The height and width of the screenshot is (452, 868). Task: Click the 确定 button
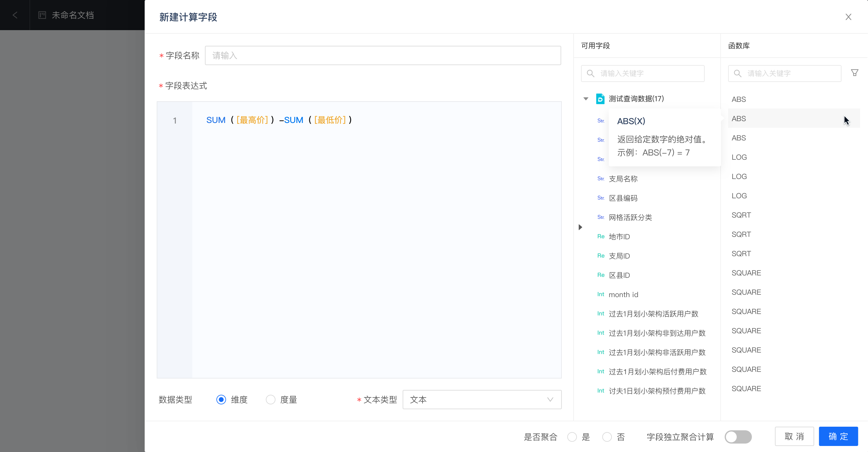pyautogui.click(x=838, y=437)
